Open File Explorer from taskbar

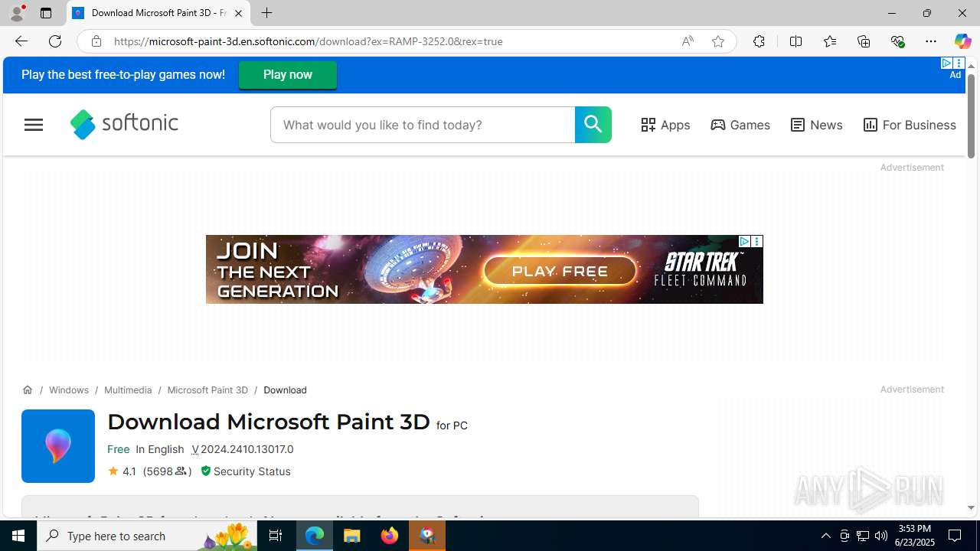pyautogui.click(x=352, y=536)
